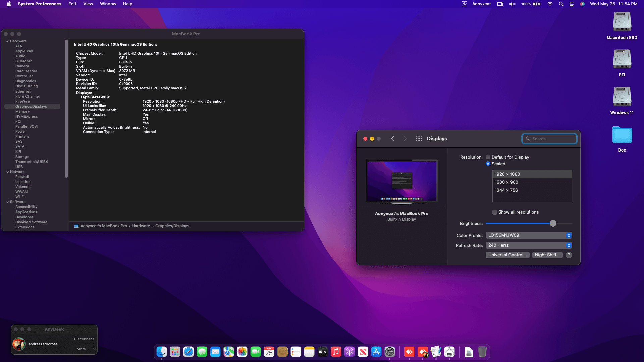This screenshot has height=362, width=644.
Task: Open the Window menu
Action: tap(108, 4)
